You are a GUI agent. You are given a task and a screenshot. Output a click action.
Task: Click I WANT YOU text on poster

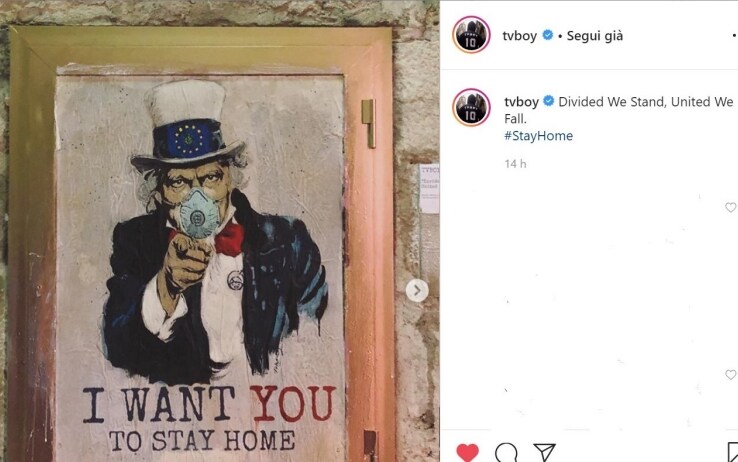point(209,404)
